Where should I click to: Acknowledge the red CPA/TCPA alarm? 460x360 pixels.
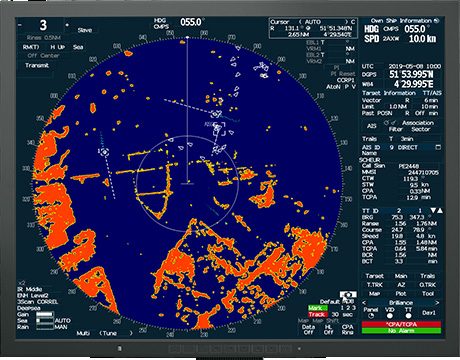tap(401, 324)
